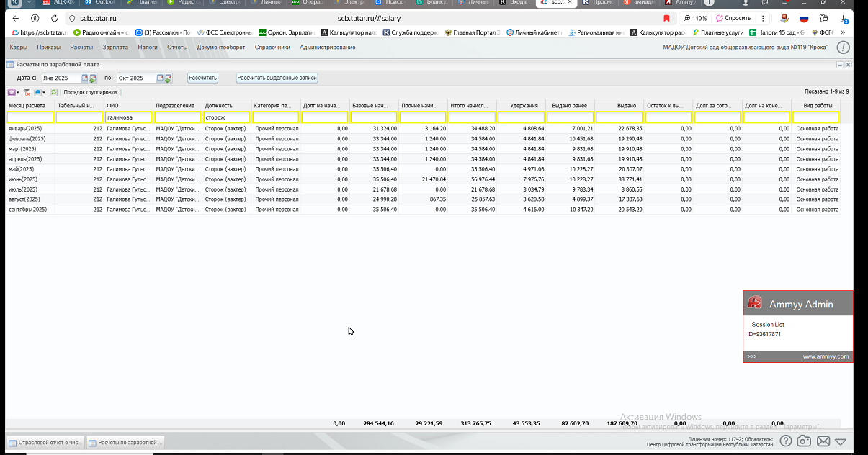The height and width of the screenshot is (455, 868).
Task: Open the help question mark icon
Action: click(786, 441)
